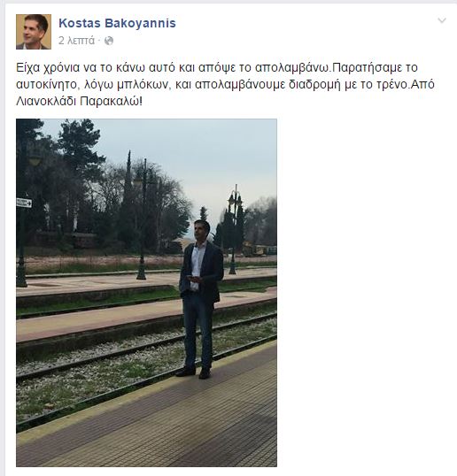
Task: Click the post text starting 'Είχα χρόνια'
Action: 225,84
